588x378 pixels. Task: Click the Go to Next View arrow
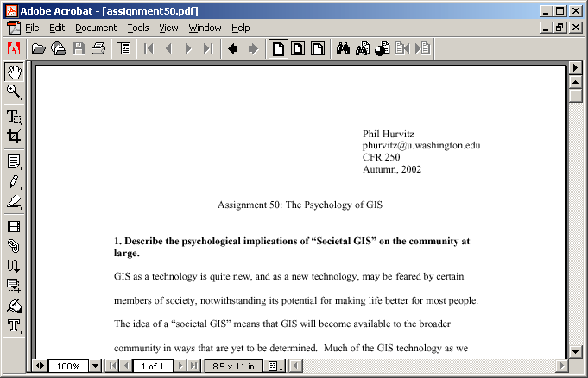click(x=254, y=48)
